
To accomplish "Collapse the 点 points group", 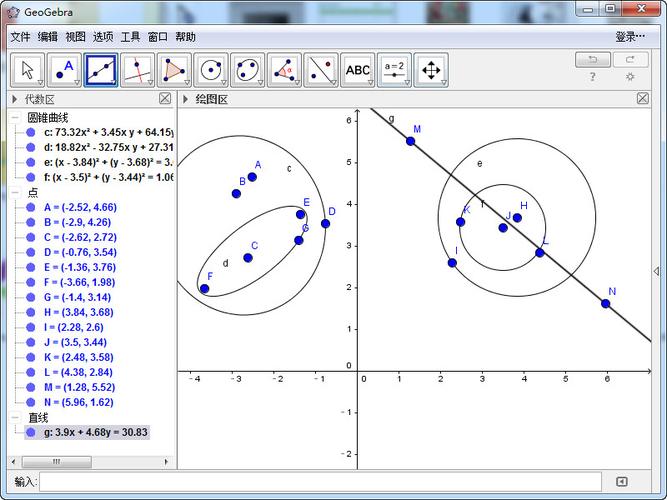I will click(15, 192).
